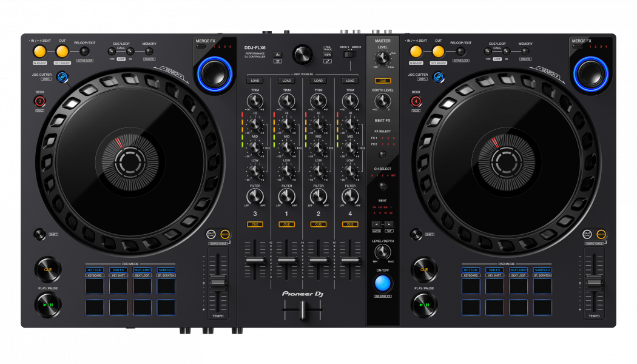Toggle the Beat FX ON/OFF button
This screenshot has width=637, height=364.
pos(382,281)
